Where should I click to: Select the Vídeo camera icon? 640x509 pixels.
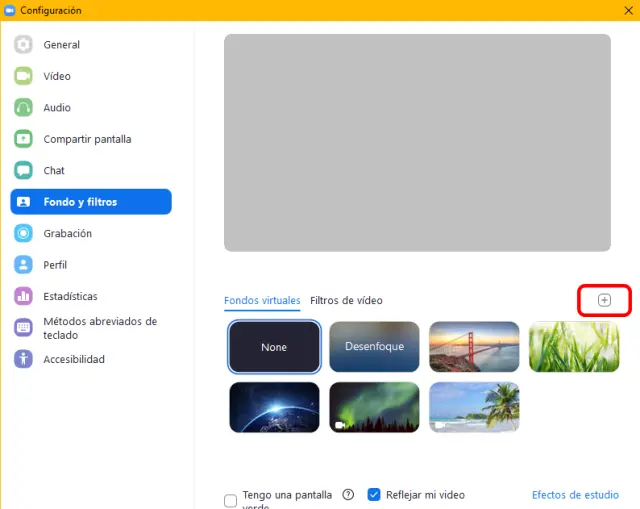point(24,76)
